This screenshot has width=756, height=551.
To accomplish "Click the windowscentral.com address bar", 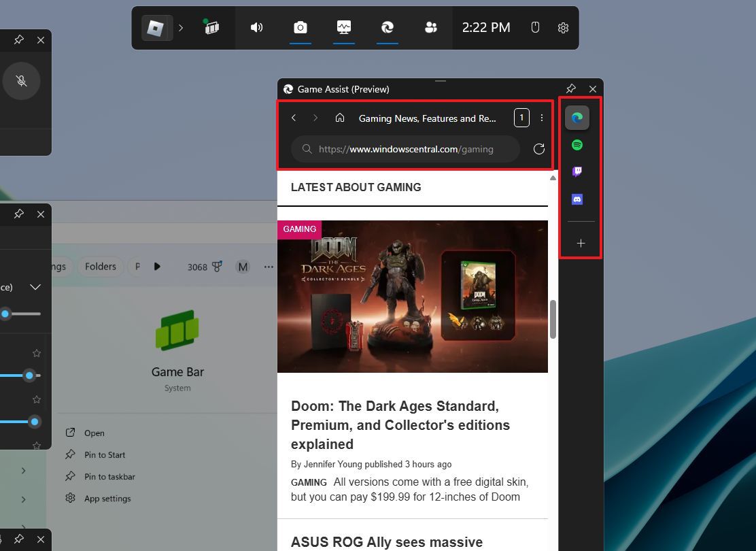I will (x=405, y=149).
